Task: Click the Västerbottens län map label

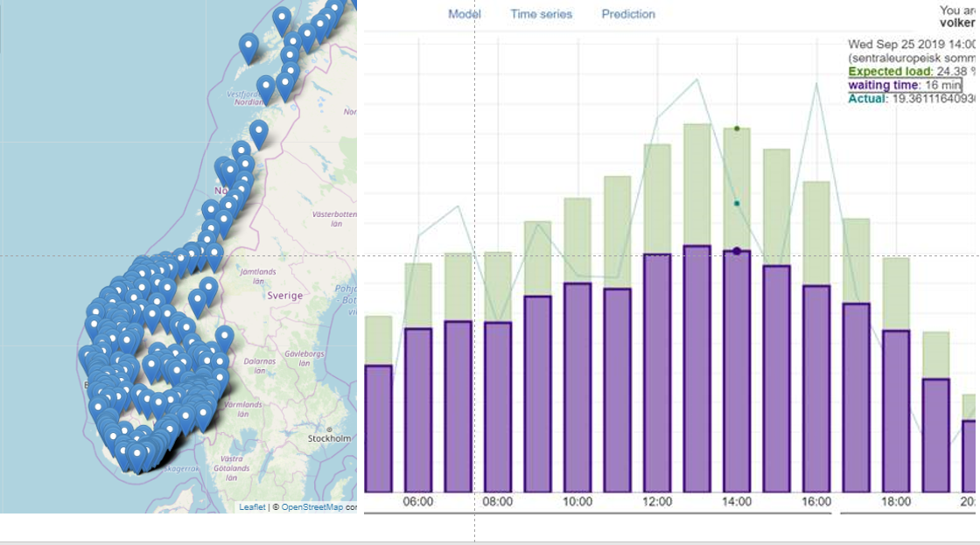Action: tap(335, 219)
